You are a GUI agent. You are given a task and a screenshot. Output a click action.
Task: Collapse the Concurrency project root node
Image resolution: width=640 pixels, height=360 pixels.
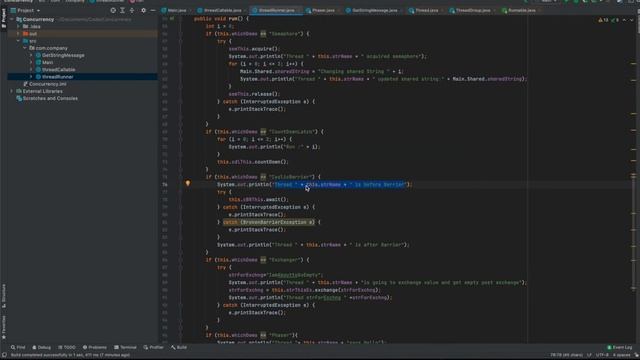[x=12, y=19]
